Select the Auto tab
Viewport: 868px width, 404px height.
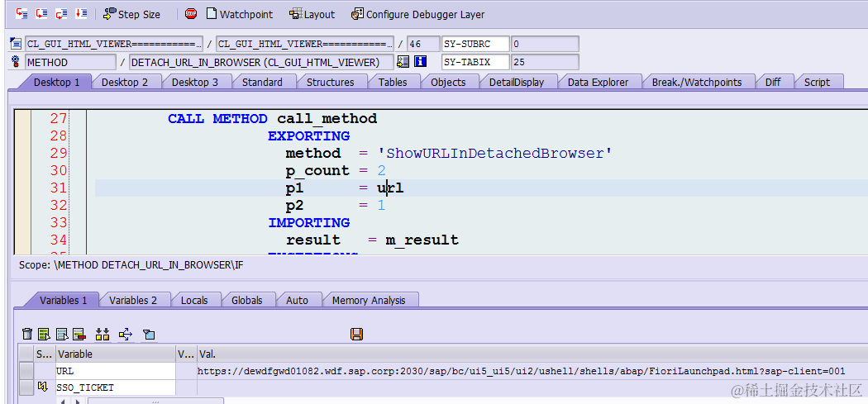[298, 301]
